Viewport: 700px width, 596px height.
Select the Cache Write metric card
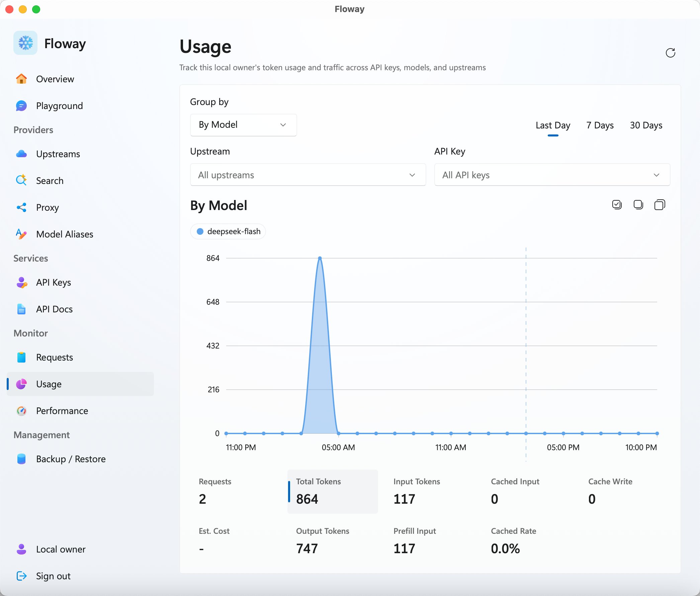(x=625, y=491)
